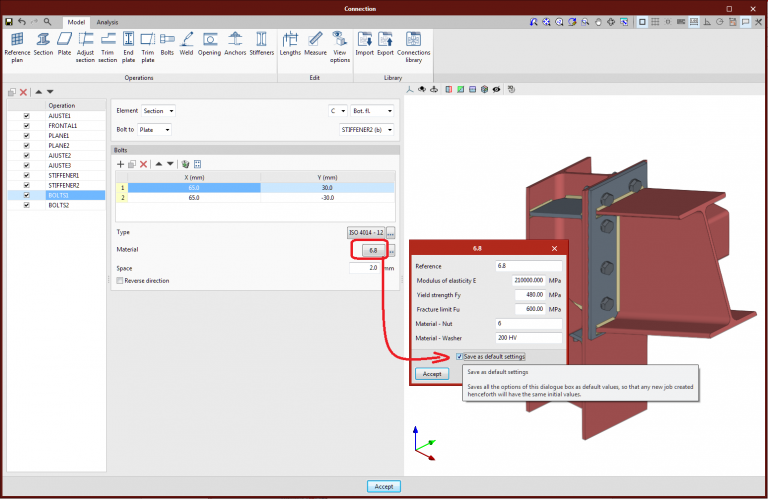Expand the C dropdown

point(337,111)
